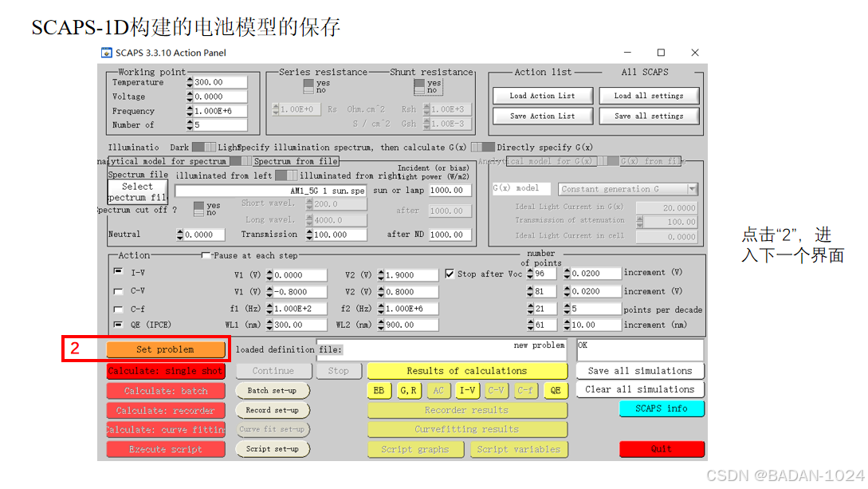This screenshot has width=868, height=489.
Task: Click I-V V1 stepper arrows
Action: click(x=269, y=274)
